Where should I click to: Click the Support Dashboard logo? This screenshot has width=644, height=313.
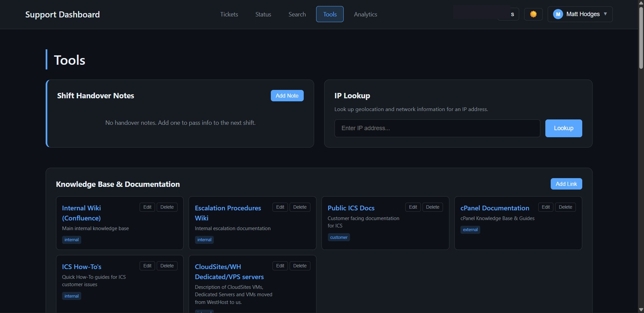point(62,14)
